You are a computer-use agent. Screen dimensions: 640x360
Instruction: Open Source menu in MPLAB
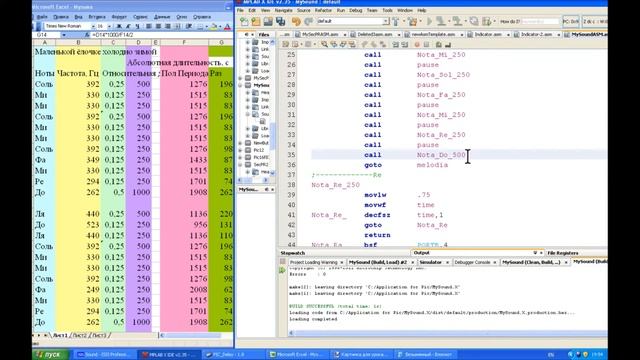304,10
